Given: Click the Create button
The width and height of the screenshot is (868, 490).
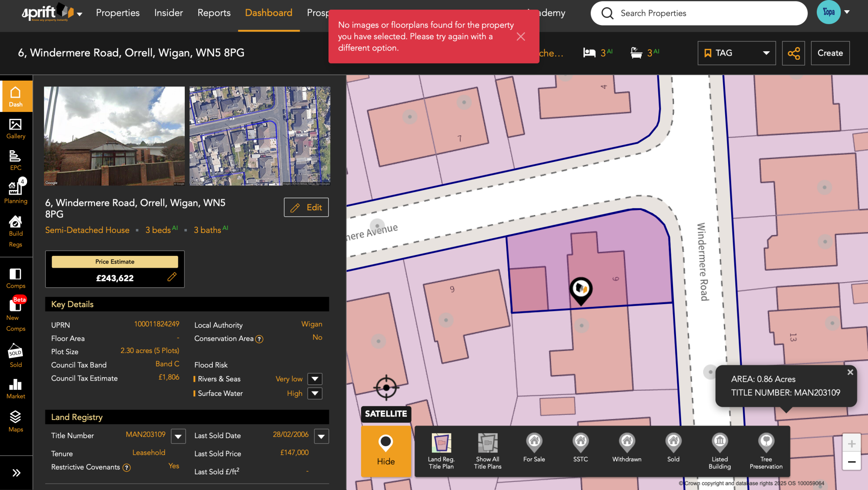Looking at the screenshot, I should (830, 53).
